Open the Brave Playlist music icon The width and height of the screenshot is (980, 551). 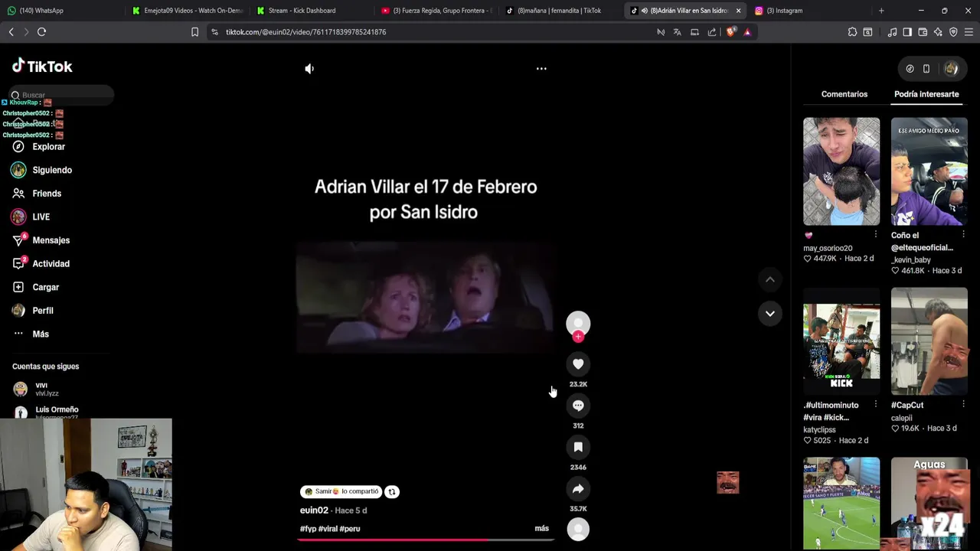[x=892, y=32]
